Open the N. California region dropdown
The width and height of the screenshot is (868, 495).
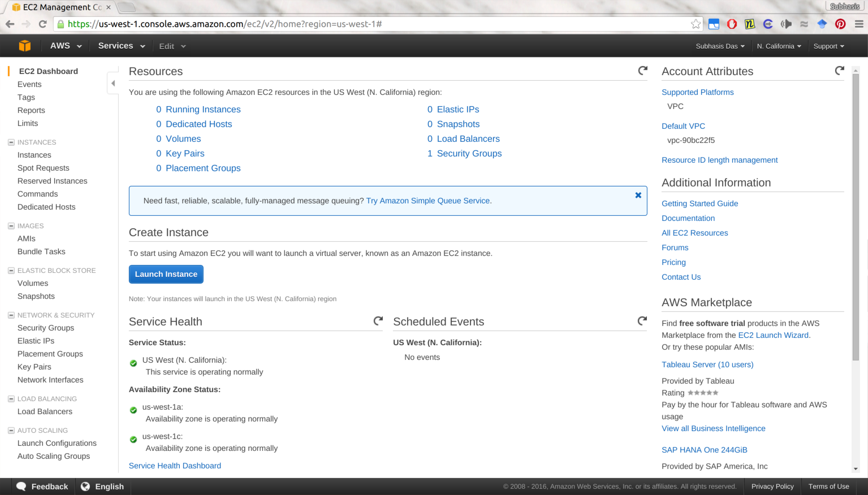(x=779, y=46)
